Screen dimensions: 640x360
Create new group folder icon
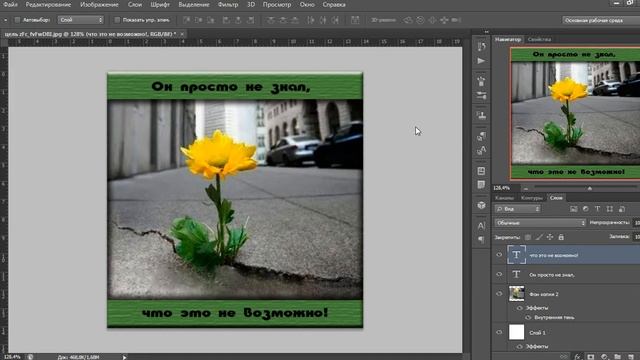click(618, 357)
